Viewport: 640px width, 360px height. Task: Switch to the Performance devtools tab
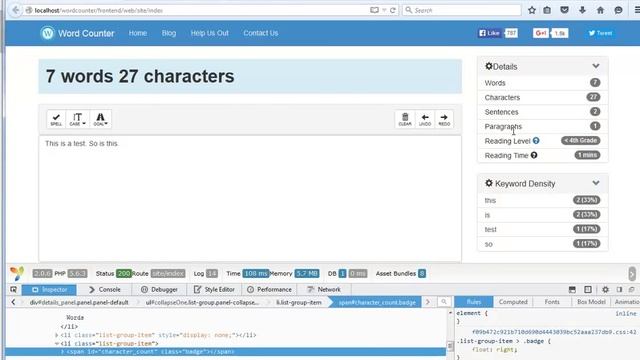pyautogui.click(x=269, y=289)
